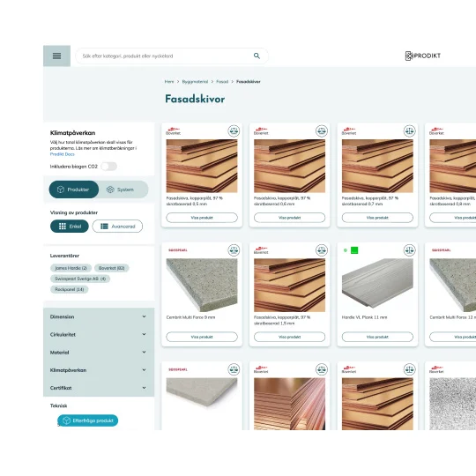The width and height of the screenshot is (476, 476).
Task: Select the Produkter tab
Action: (74, 190)
